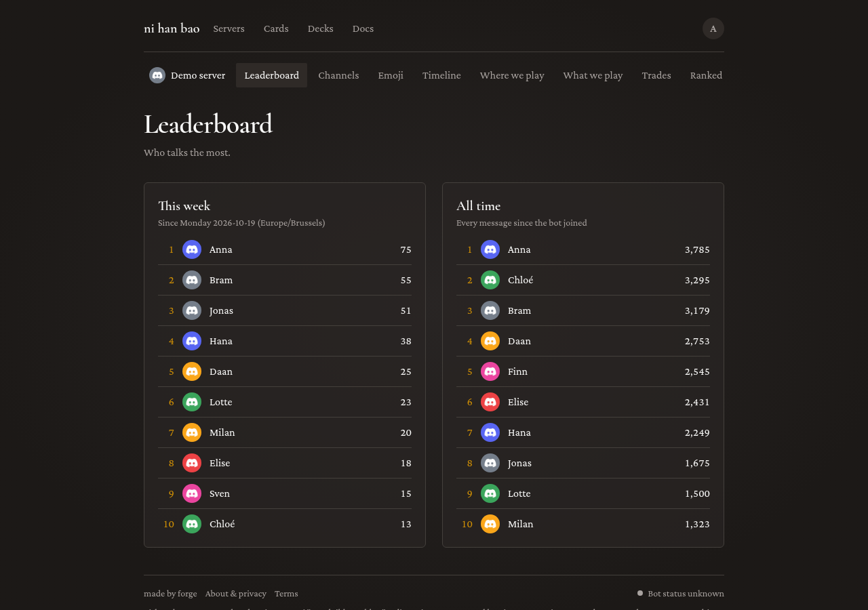Click Anna's all-time count 3,785
The height and width of the screenshot is (610, 868).
tap(697, 249)
